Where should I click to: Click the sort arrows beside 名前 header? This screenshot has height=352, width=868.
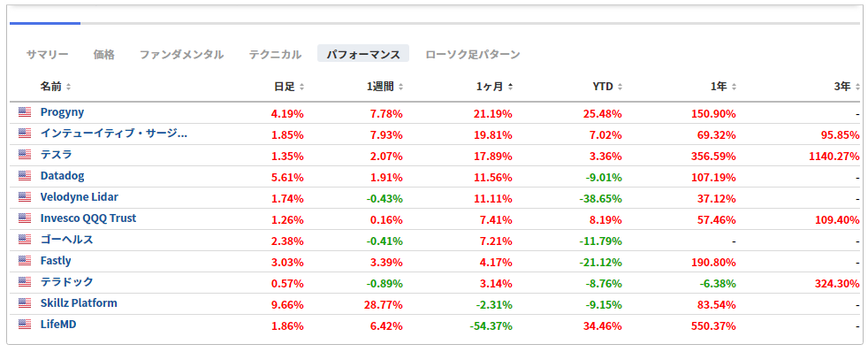(x=69, y=87)
